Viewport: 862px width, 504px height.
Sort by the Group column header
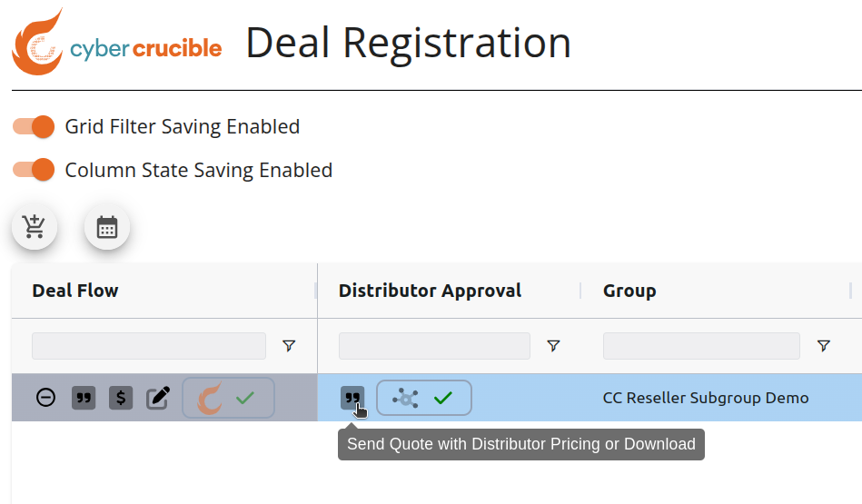click(629, 291)
